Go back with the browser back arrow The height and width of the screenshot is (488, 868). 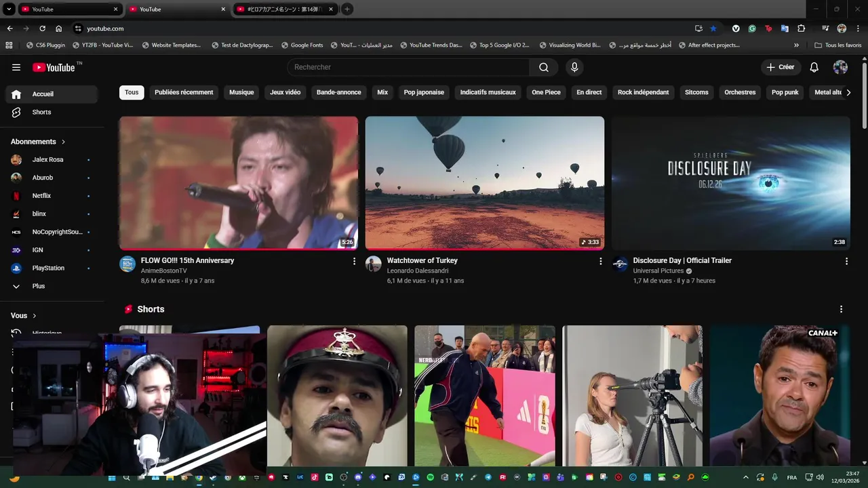(x=9, y=28)
